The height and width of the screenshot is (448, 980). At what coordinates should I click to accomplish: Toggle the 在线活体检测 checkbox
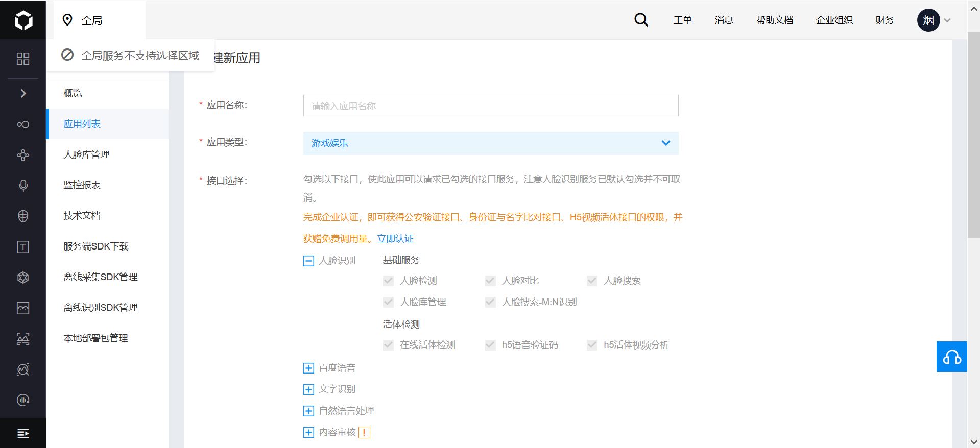pyautogui.click(x=388, y=345)
